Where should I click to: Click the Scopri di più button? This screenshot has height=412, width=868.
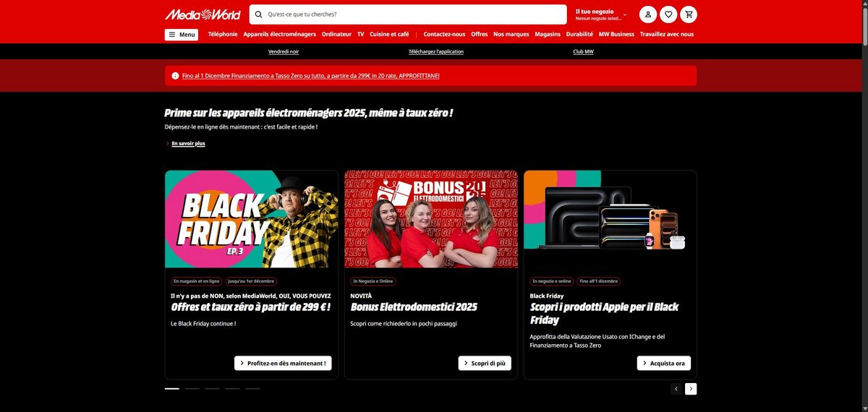(x=485, y=363)
